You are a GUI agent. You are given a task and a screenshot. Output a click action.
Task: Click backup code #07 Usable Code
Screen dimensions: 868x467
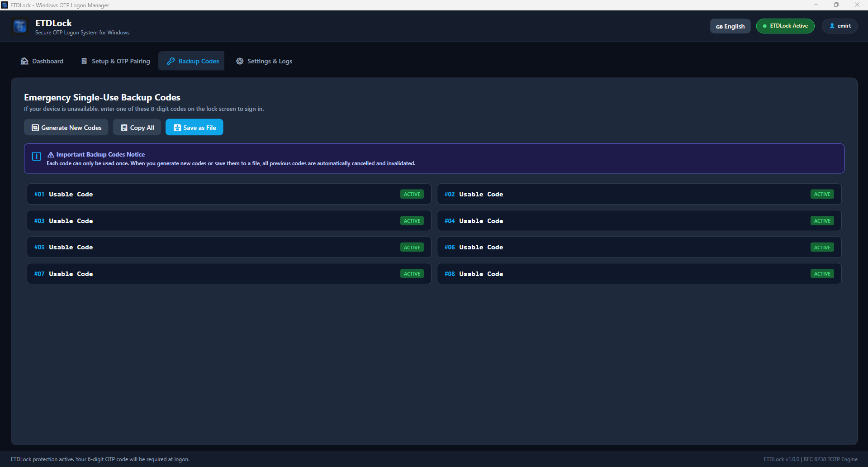click(x=229, y=274)
